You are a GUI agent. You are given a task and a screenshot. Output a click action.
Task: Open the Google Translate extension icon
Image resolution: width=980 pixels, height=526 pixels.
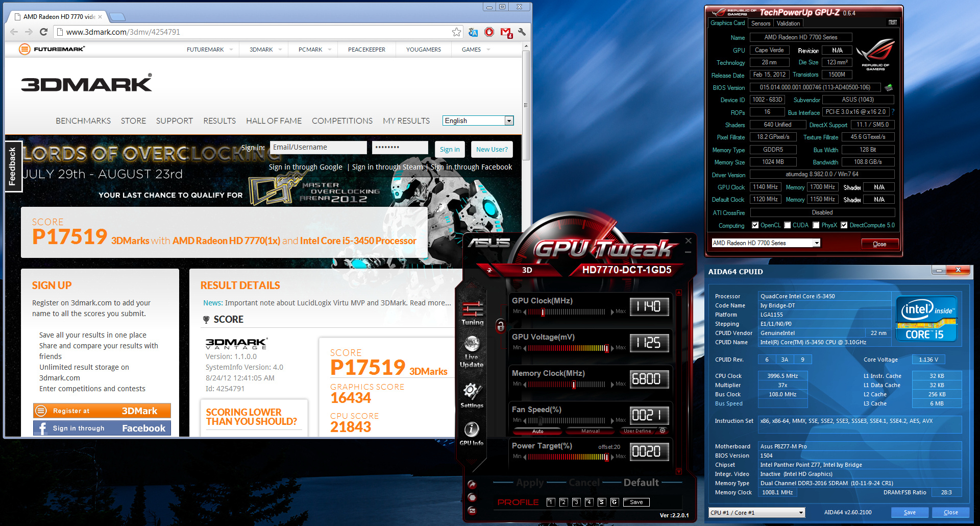(x=473, y=32)
